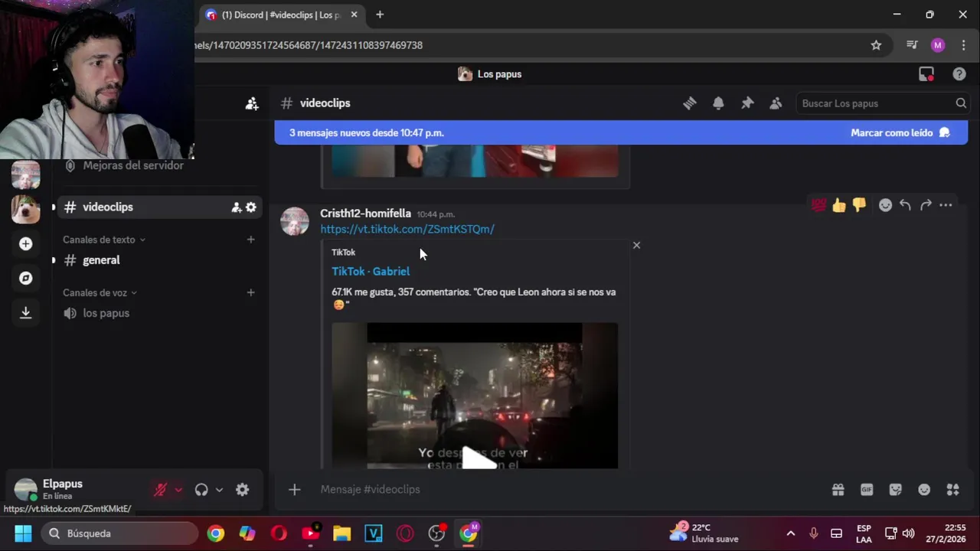Reply to Cristh12-homifella's message
The height and width of the screenshot is (551, 980).
click(906, 205)
